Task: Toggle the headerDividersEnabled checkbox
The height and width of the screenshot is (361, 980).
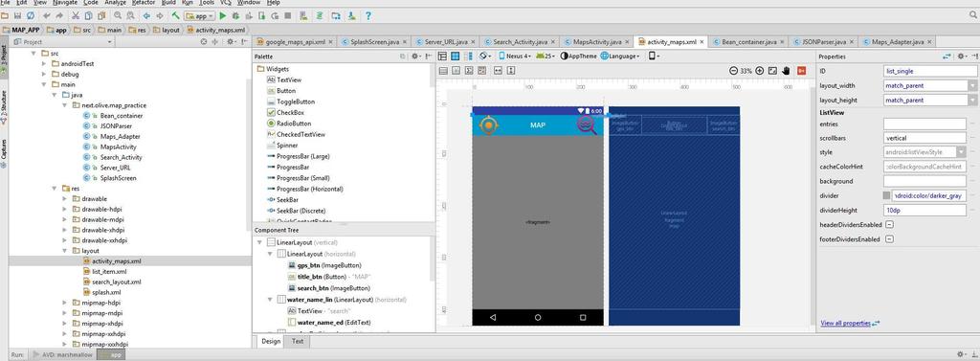Action: click(889, 225)
